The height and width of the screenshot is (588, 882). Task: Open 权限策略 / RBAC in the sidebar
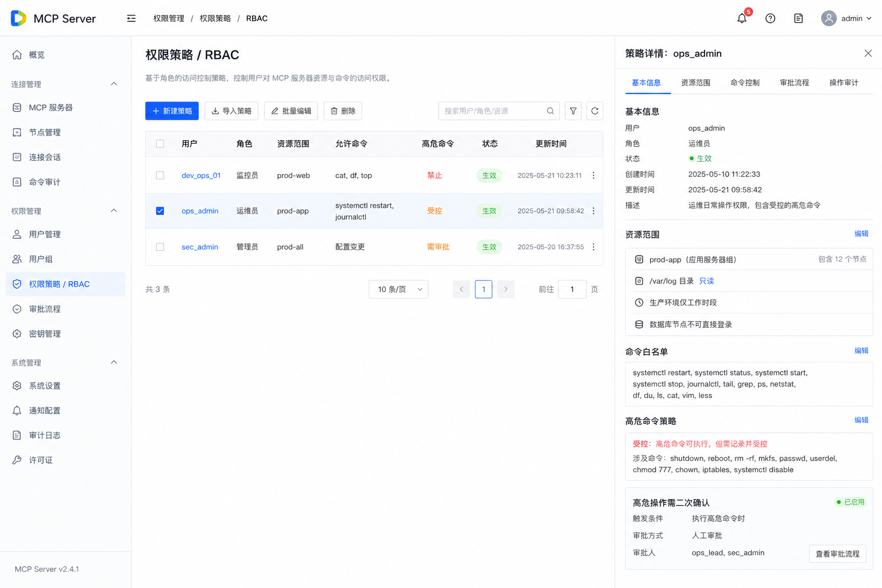point(65,284)
